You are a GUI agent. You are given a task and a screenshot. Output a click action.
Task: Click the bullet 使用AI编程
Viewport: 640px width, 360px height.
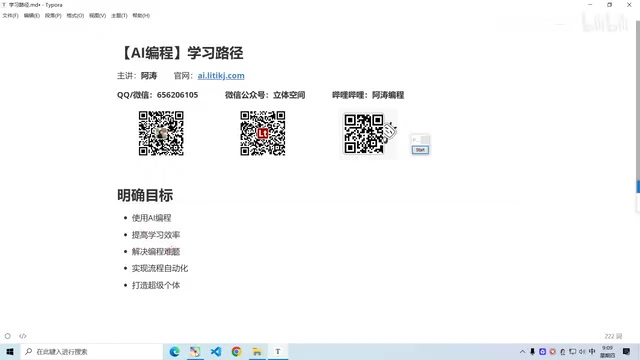pos(151,218)
